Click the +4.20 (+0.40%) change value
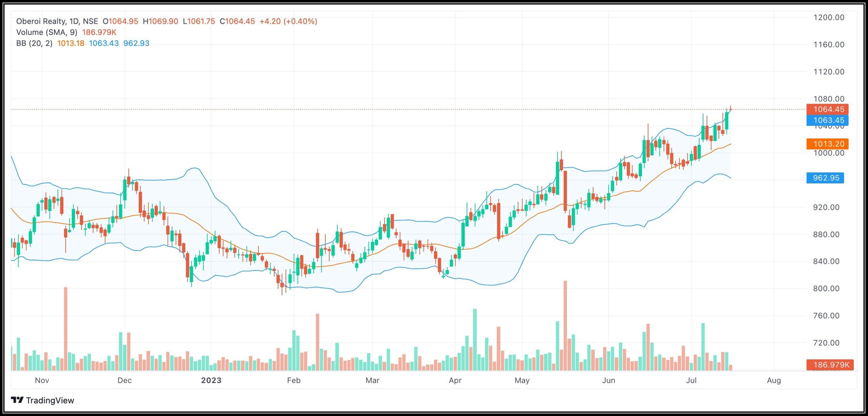Image resolution: width=868 pixels, height=416 pixels. (x=288, y=21)
